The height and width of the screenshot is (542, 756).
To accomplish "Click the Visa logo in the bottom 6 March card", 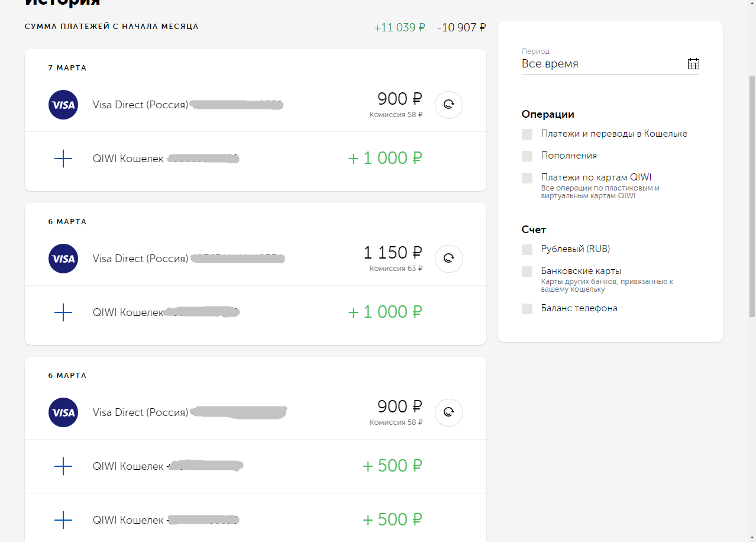I will tap(63, 413).
